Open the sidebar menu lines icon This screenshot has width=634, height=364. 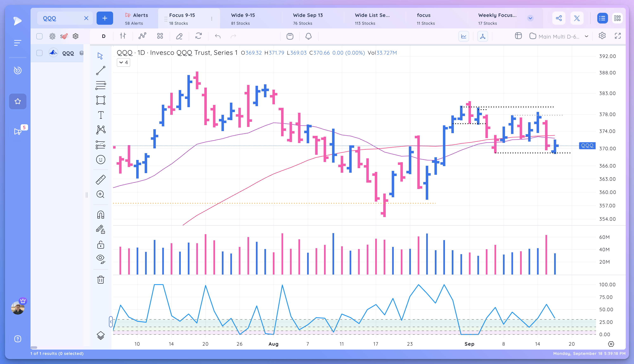pyautogui.click(x=18, y=43)
